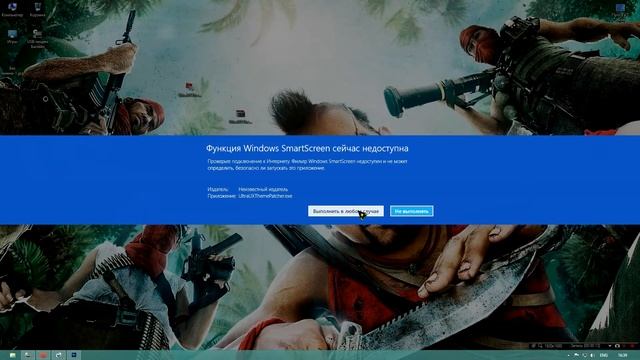Click the publisher value 'Неизвестный издатель'
Viewport: 640px width, 360px height.
pos(263,189)
